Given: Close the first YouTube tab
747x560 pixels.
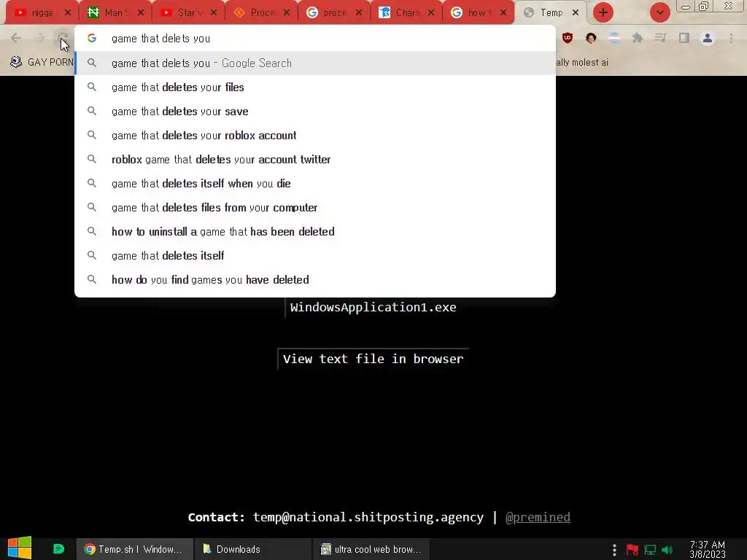Looking at the screenshot, I should pyautogui.click(x=68, y=13).
